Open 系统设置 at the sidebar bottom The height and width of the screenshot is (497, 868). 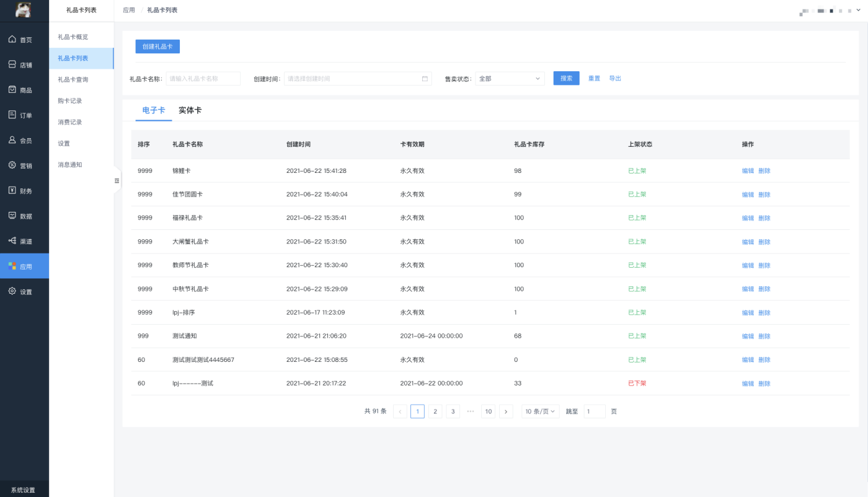[x=24, y=490]
